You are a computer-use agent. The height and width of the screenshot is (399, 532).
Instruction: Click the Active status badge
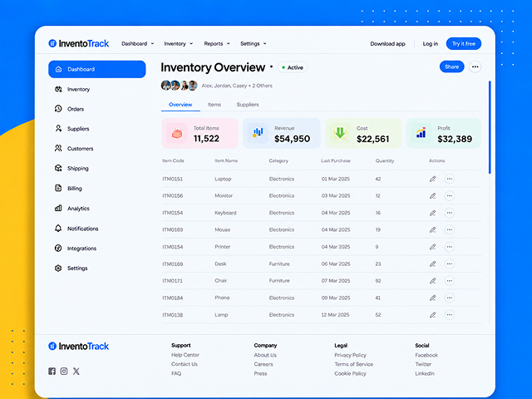tap(293, 67)
